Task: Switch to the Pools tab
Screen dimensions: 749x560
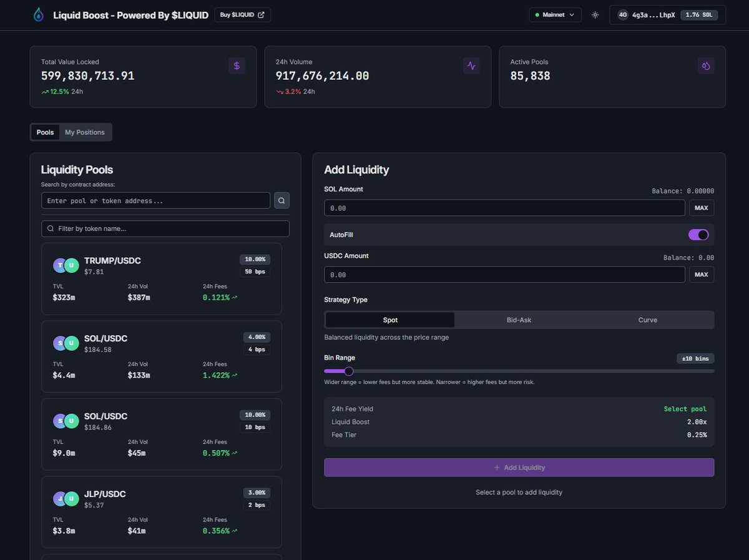Action: pos(45,132)
